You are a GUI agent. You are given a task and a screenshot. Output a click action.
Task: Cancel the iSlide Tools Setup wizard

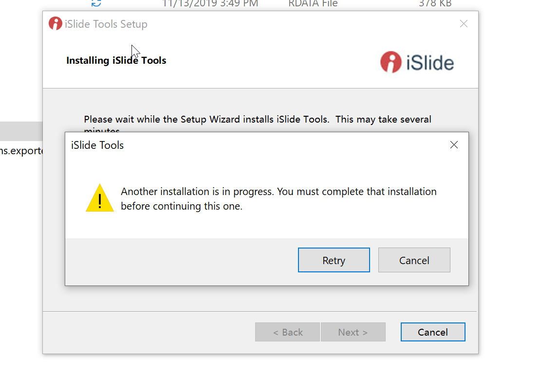(433, 332)
